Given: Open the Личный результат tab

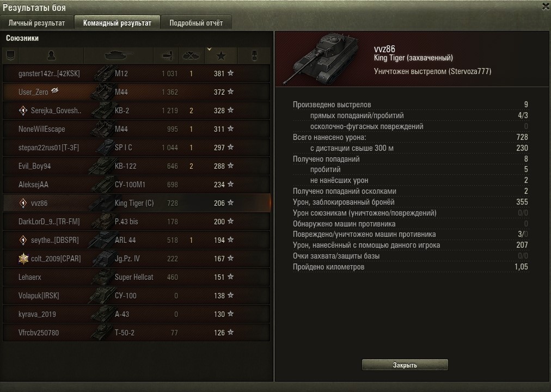Looking at the screenshot, I should coord(36,23).
